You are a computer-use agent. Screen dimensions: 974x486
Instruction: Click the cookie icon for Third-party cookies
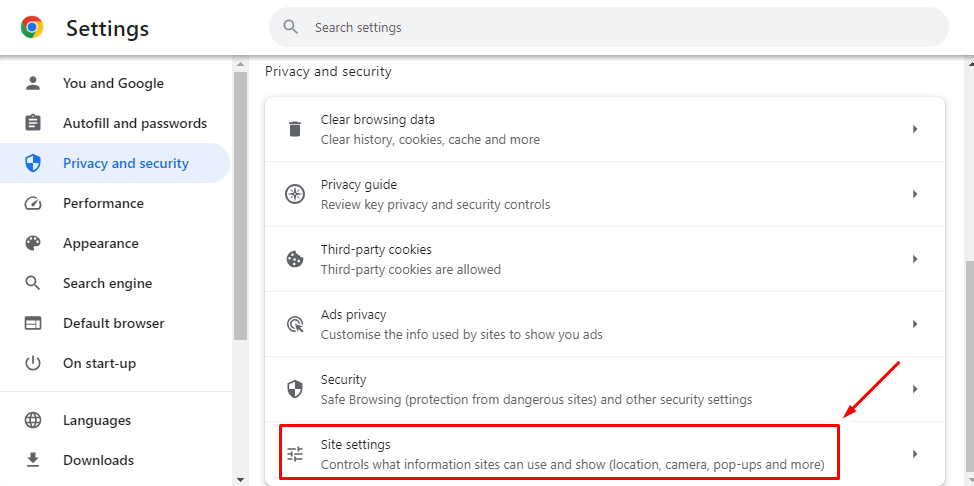click(294, 259)
